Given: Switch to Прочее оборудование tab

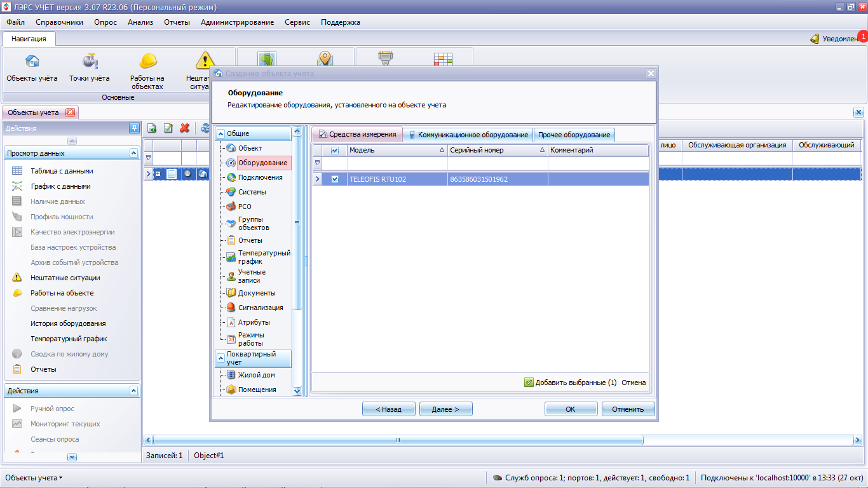Looking at the screenshot, I should (x=574, y=135).
